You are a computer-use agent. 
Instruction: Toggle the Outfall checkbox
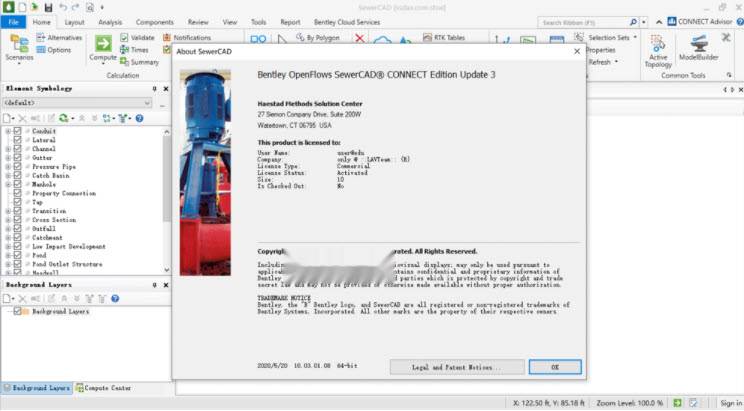tap(18, 229)
